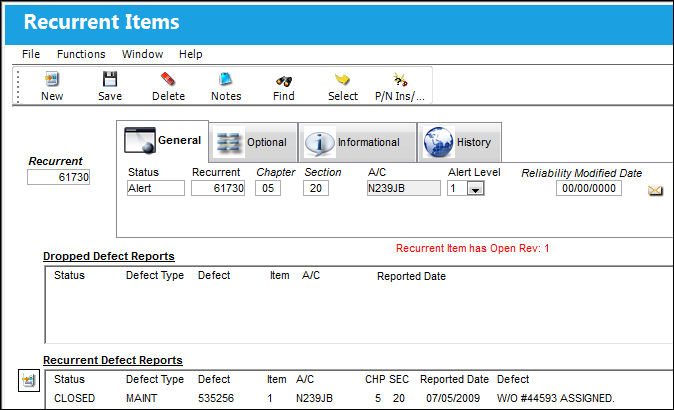
Task: Open the Functions menu
Action: tap(81, 54)
